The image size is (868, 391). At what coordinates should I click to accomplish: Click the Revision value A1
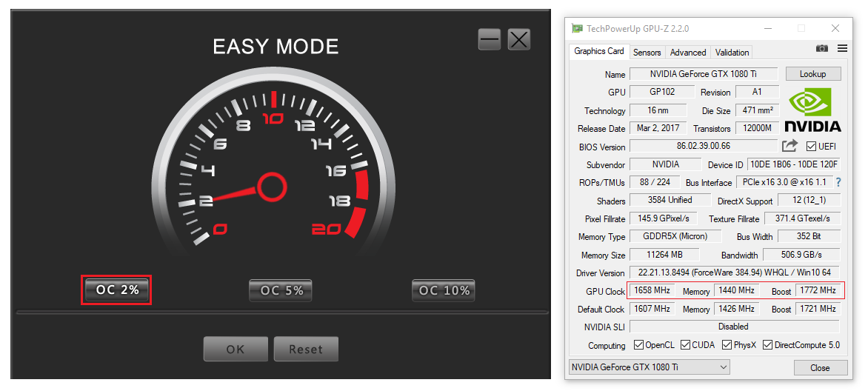click(757, 92)
